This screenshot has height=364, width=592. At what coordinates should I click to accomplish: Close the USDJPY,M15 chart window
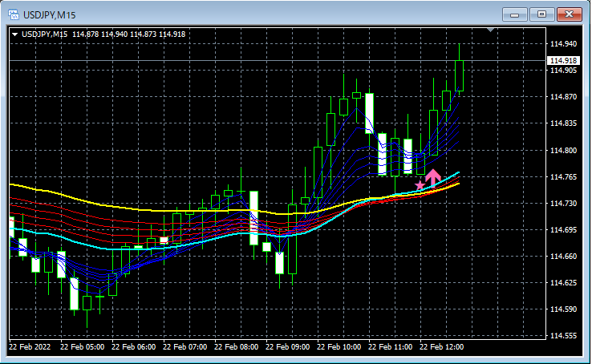(x=570, y=14)
